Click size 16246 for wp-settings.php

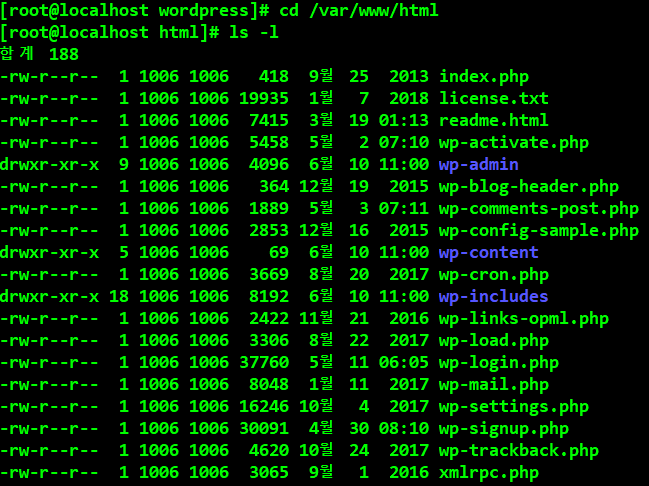[x=264, y=407]
